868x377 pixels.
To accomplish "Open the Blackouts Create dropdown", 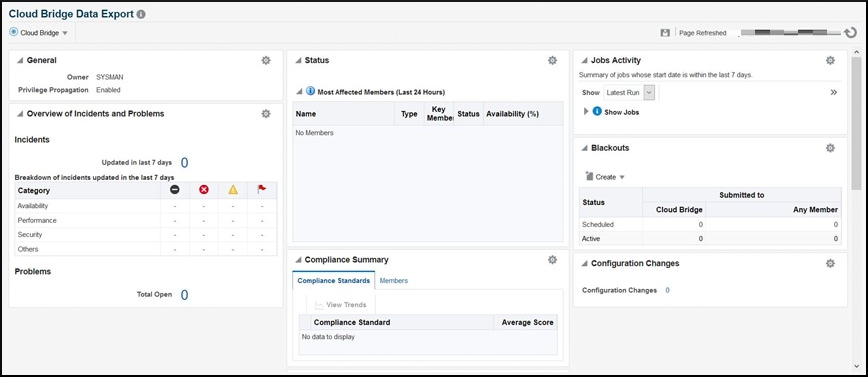I will (605, 177).
